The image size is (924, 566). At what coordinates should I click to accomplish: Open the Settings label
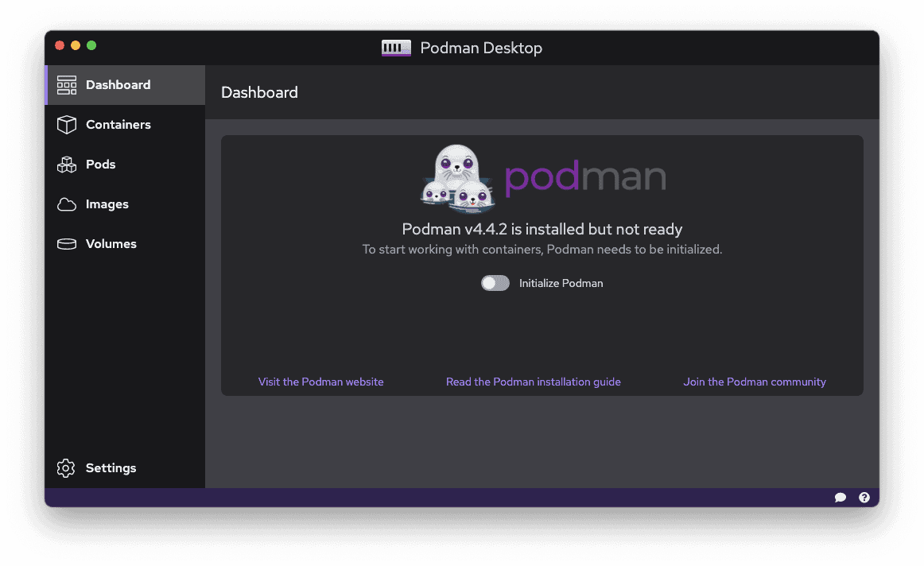point(111,468)
